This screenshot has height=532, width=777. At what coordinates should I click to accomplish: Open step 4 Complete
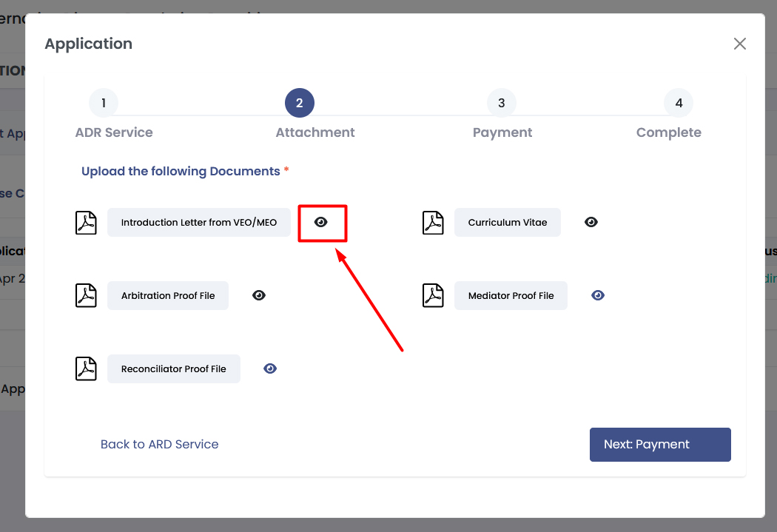(x=679, y=104)
